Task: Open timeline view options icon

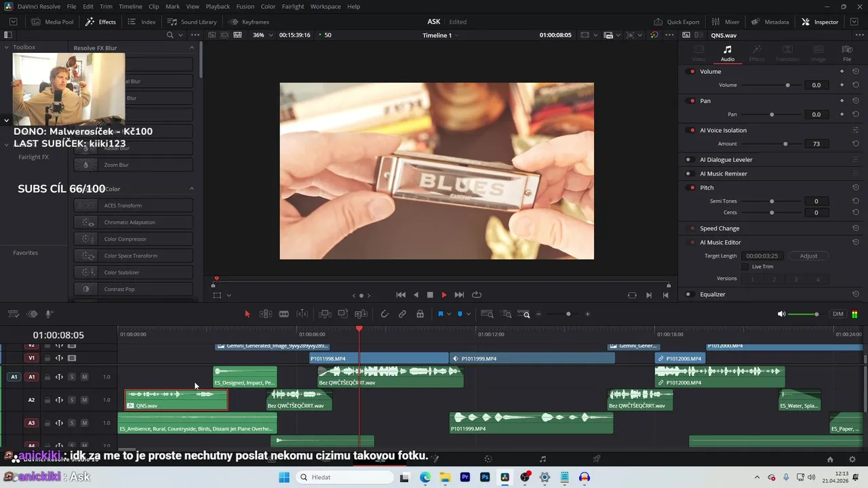Action: pos(12,314)
